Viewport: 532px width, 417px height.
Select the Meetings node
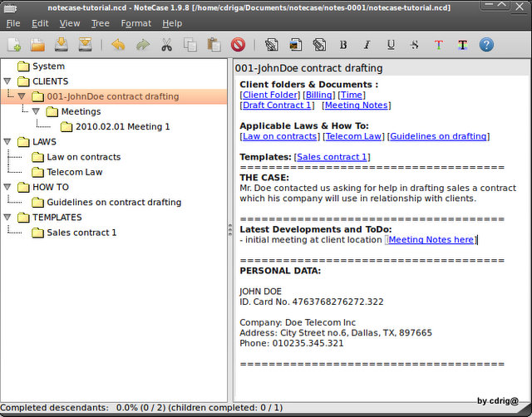[81, 111]
